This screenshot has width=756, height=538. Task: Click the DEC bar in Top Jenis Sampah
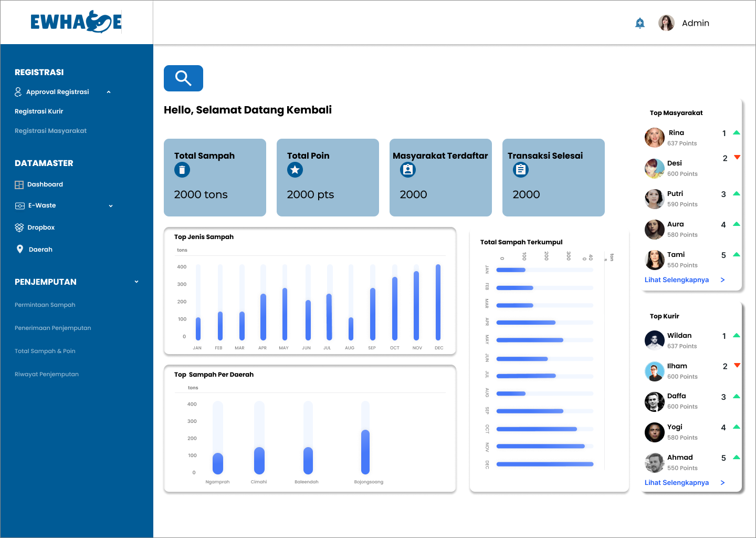pyautogui.click(x=438, y=303)
